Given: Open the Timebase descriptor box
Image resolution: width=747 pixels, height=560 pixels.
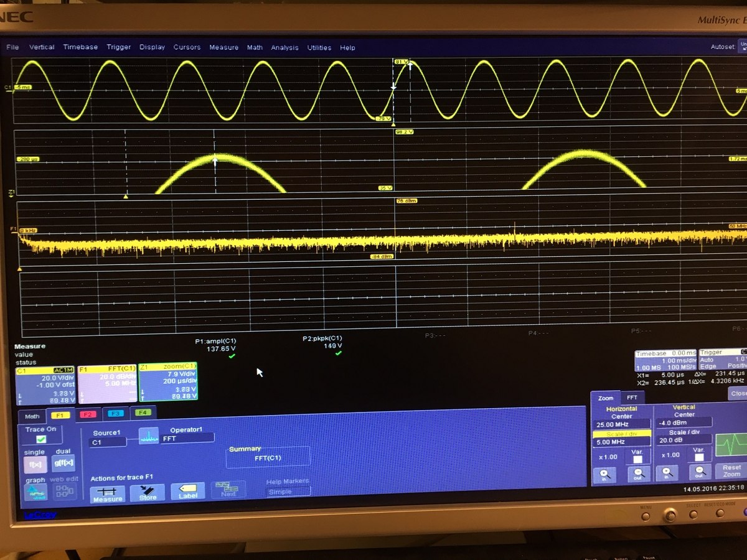Looking at the screenshot, I should coord(665,362).
